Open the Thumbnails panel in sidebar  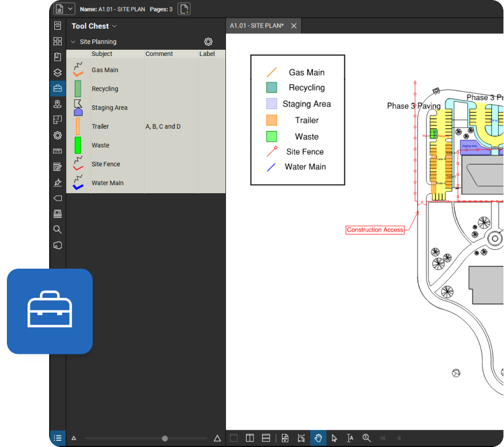tap(57, 41)
